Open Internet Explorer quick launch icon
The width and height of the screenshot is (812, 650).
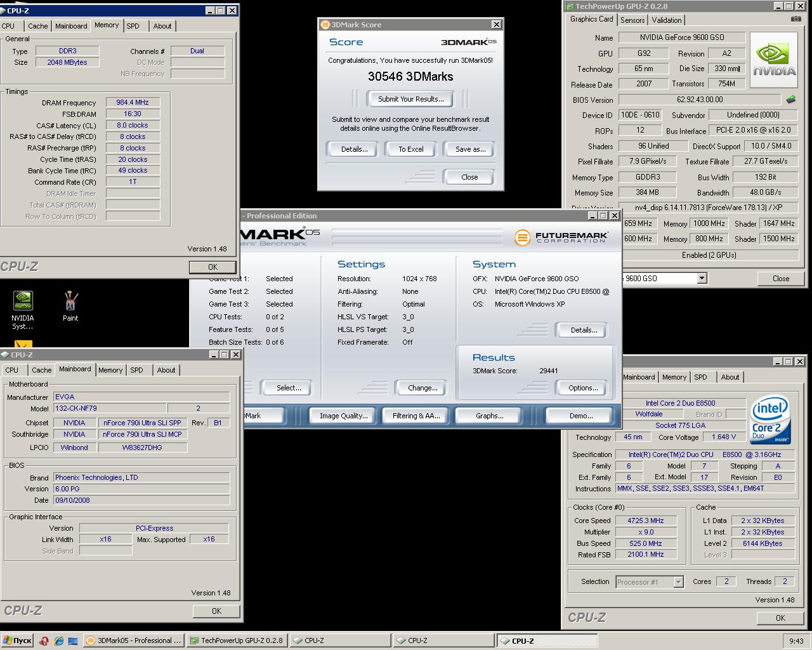click(x=58, y=640)
